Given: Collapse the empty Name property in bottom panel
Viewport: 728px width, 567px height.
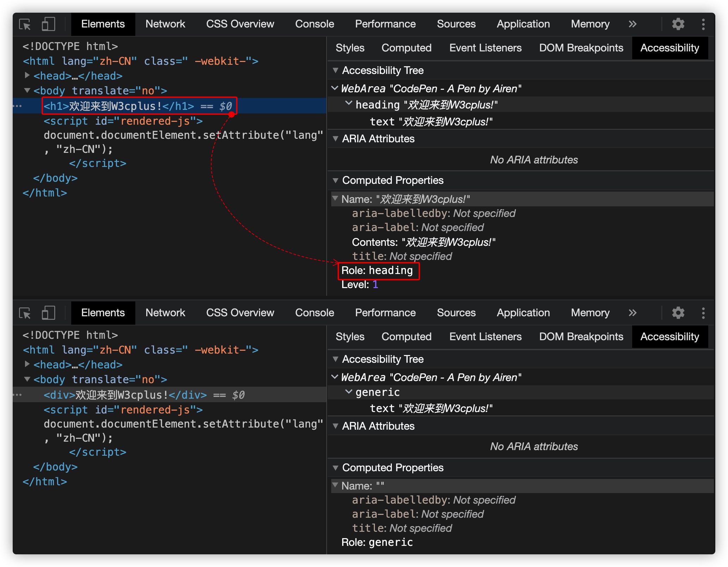Looking at the screenshot, I should [335, 485].
